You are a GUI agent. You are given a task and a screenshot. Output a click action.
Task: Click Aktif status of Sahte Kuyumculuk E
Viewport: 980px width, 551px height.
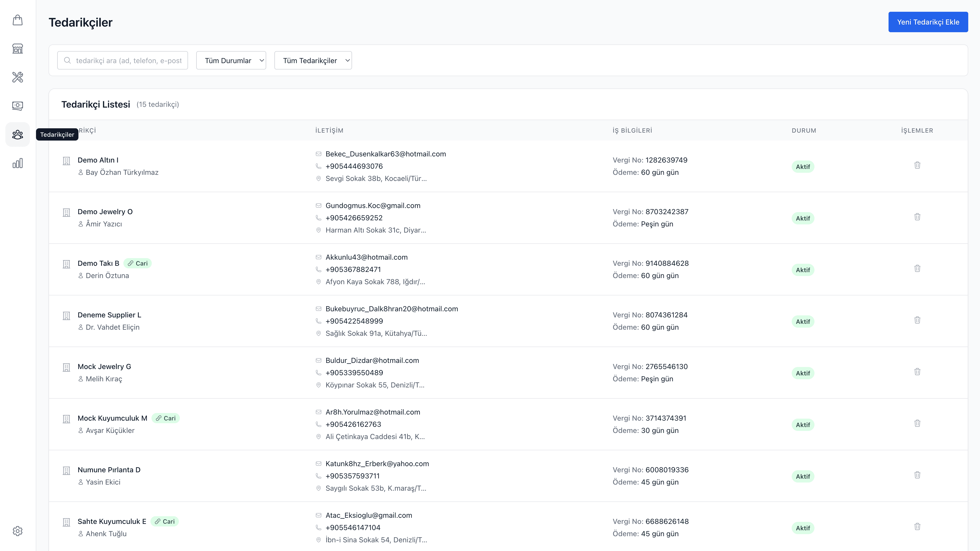(x=803, y=528)
